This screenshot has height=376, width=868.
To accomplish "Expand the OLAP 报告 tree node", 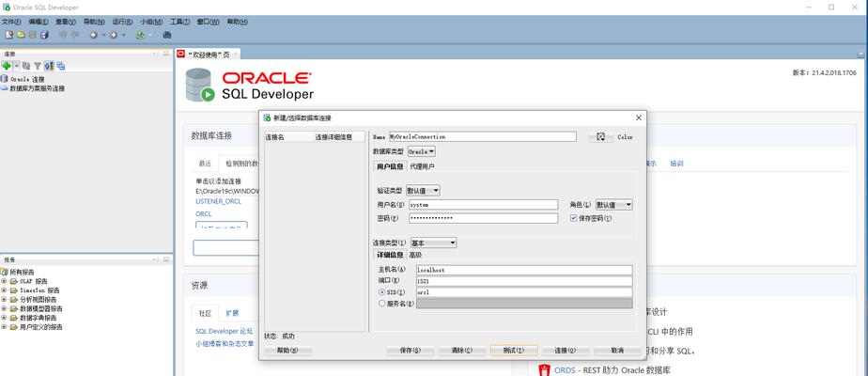I will [x=4, y=281].
